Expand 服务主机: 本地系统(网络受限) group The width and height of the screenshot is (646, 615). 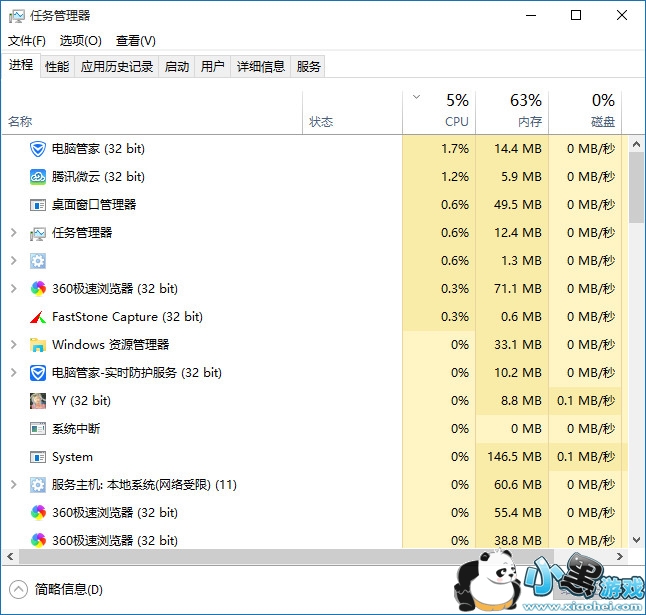click(14, 485)
